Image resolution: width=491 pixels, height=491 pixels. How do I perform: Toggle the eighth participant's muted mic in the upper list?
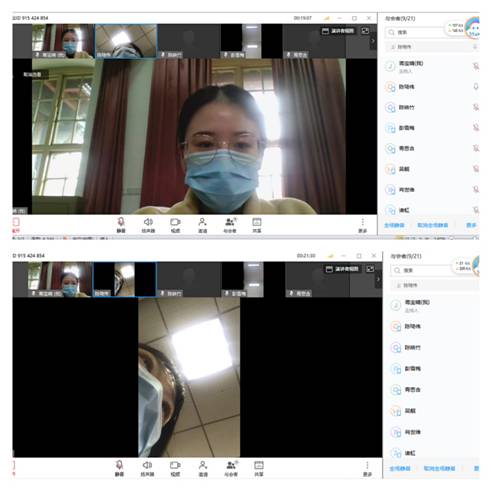click(x=476, y=210)
